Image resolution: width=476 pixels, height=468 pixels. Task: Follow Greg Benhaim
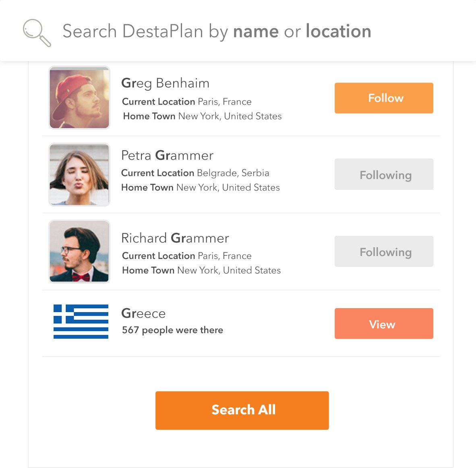383,98
